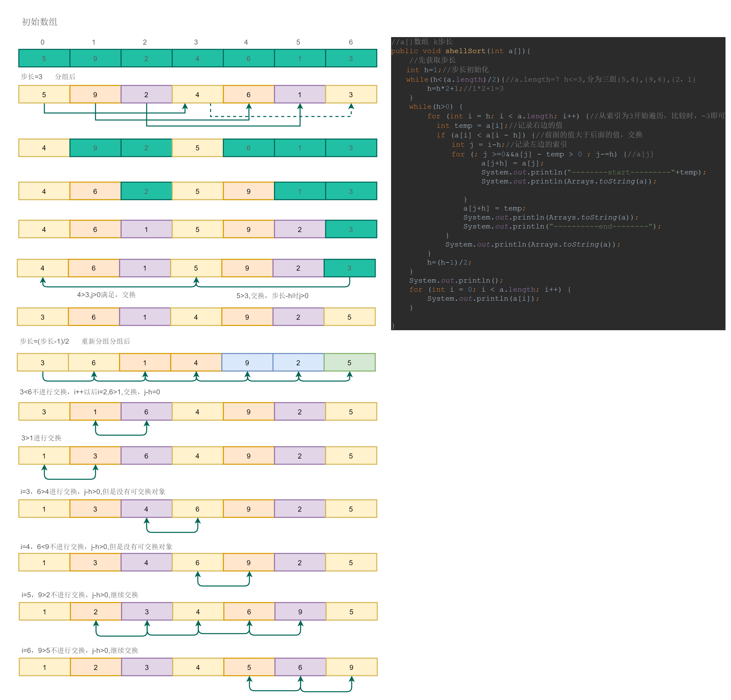
Task: Select the "重新分组分组后" label
Action: (106, 341)
